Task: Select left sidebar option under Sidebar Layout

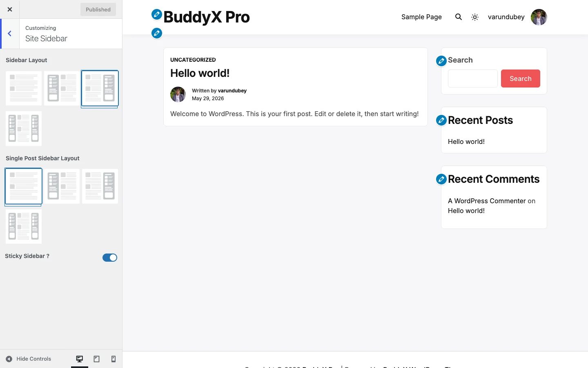Action: (62, 88)
